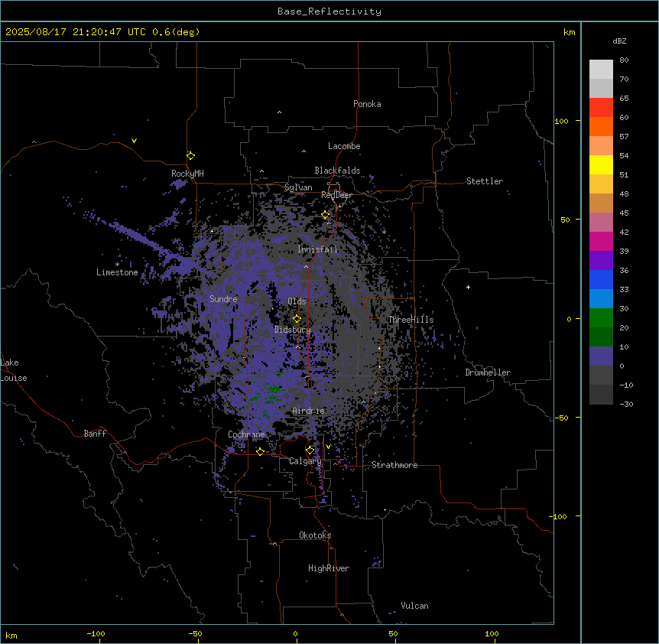This screenshot has height=644, width=659.
Task: Select the purple 39 dBZ legend swatch
Action: [601, 261]
